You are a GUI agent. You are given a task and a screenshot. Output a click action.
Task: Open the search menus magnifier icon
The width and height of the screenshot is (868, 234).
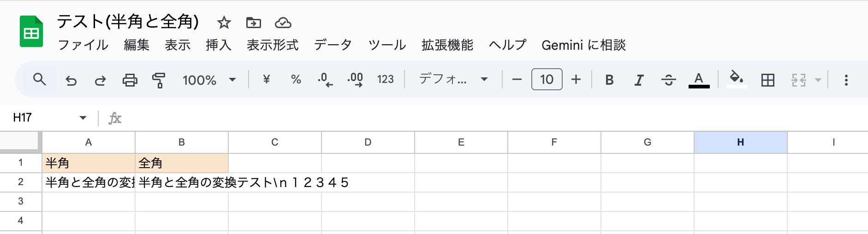tap(40, 80)
